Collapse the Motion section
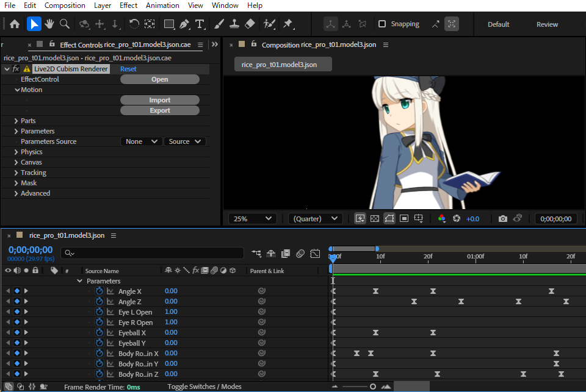The width and height of the screenshot is (586, 392). click(17, 90)
